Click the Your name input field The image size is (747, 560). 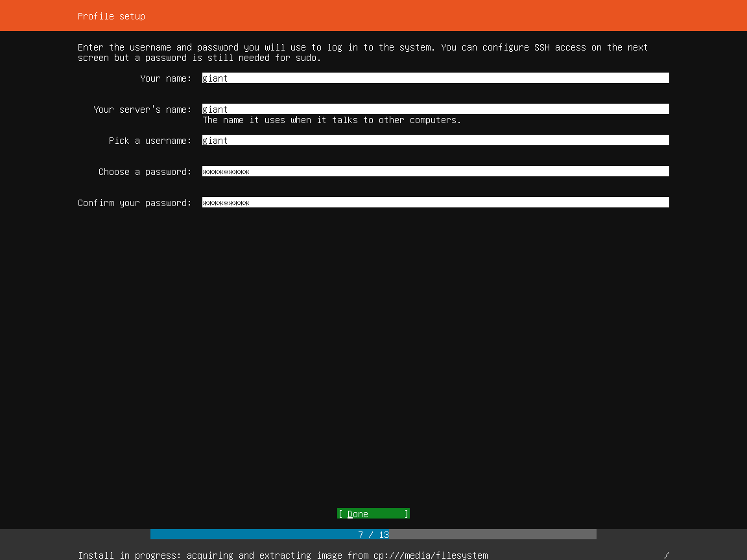(x=436, y=78)
